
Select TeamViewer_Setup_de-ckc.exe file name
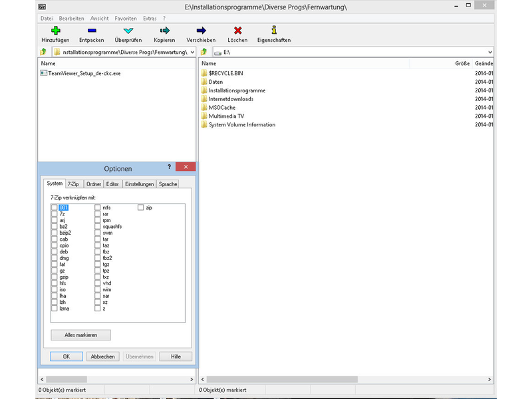point(84,73)
